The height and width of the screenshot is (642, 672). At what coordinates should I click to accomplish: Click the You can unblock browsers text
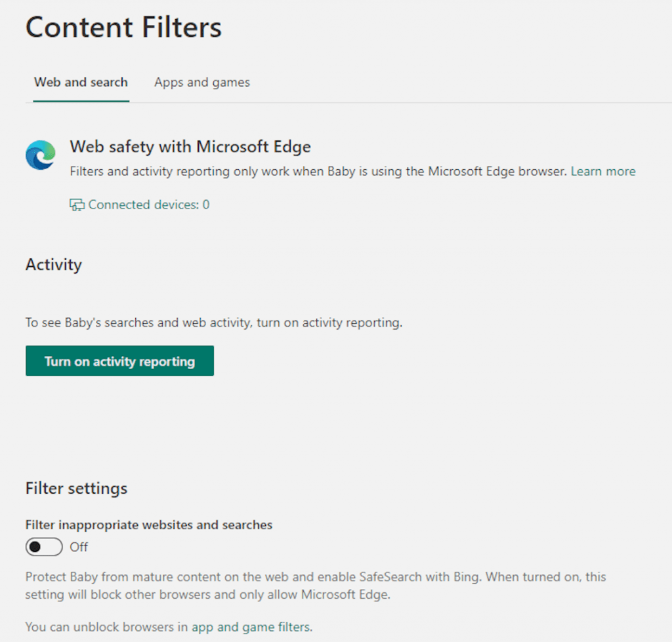107,626
